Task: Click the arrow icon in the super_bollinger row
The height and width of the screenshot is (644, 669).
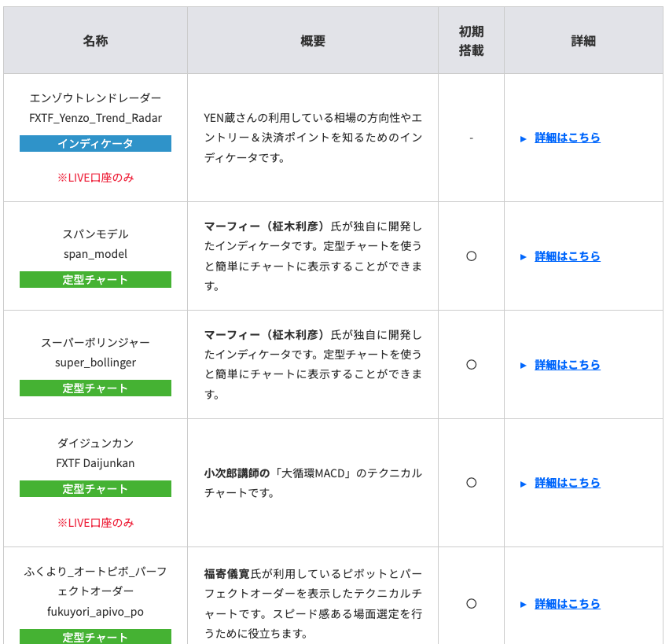Action: [524, 366]
